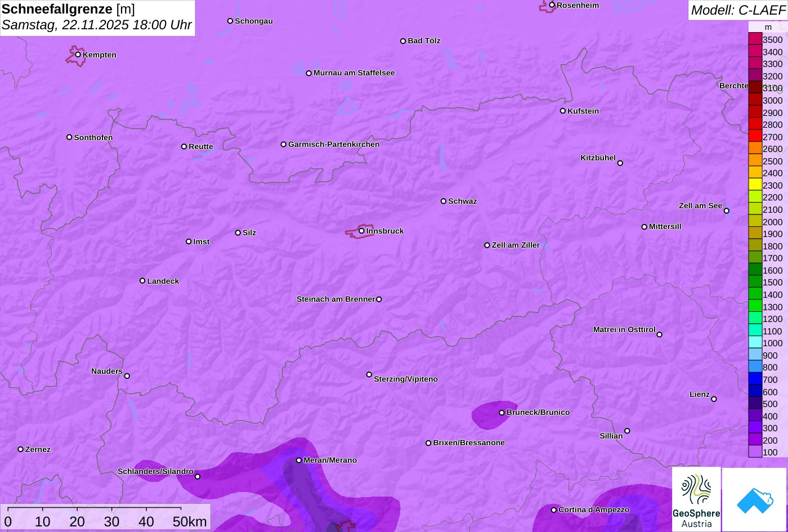Click the Schneefallgrenze title text
Screen dimensions: 788x532
[x=57, y=9]
